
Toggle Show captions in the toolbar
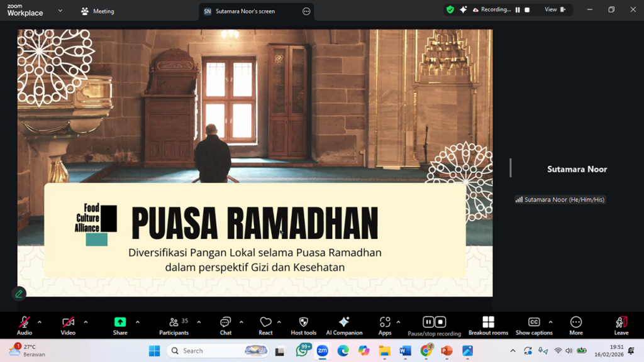pyautogui.click(x=534, y=324)
